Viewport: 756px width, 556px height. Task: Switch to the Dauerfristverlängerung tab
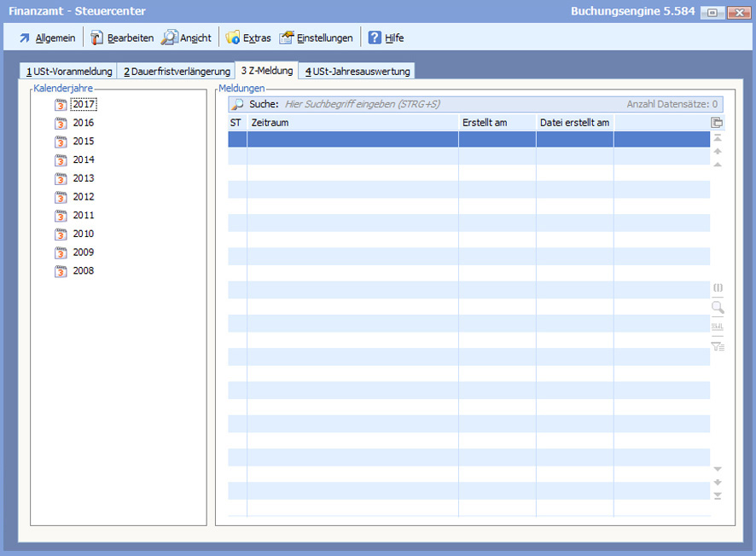[x=177, y=72]
